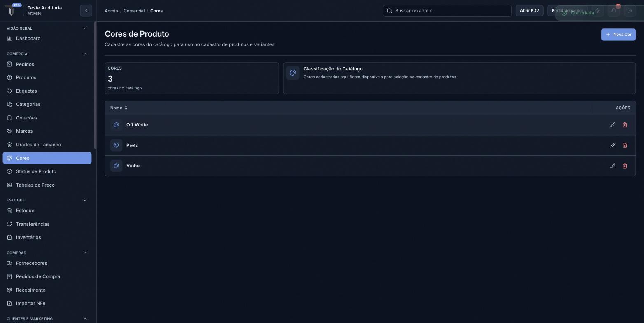Viewport: 644px width, 323px height.
Task: Click the palette icon in Classificação do Catálogo
Action: coord(293,73)
